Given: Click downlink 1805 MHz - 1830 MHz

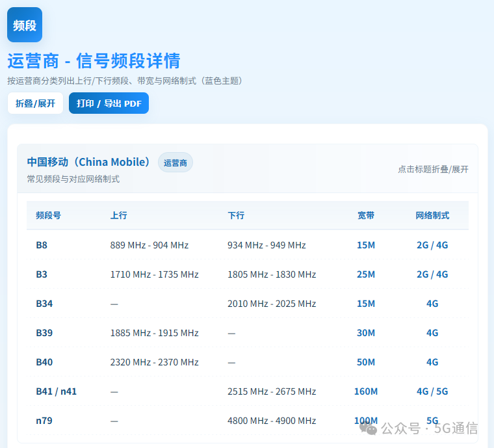Looking at the screenshot, I should (272, 274).
